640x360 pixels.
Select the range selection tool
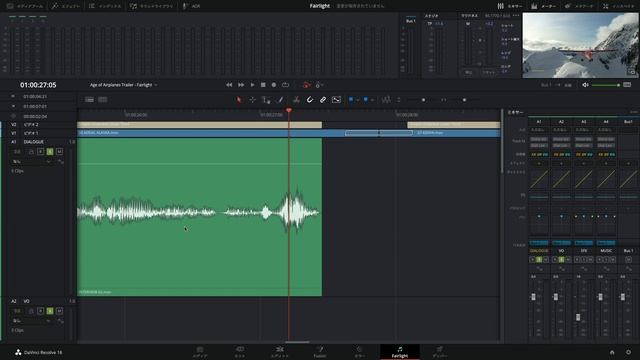click(253, 100)
